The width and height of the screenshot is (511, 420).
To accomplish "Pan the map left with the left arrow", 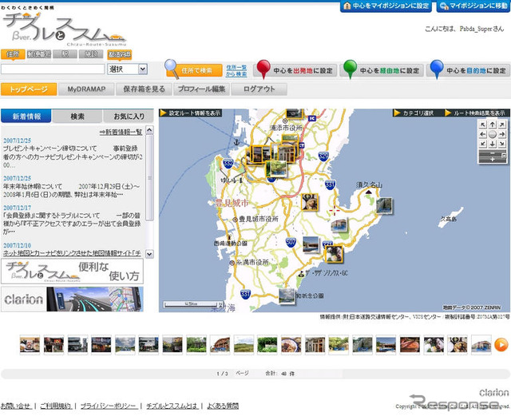I will pyautogui.click(x=482, y=134).
